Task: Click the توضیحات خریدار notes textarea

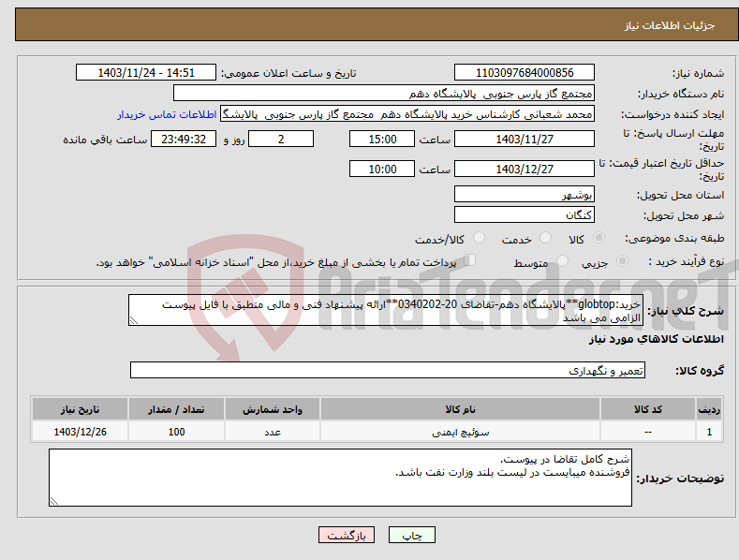Action: pyautogui.click(x=340, y=478)
